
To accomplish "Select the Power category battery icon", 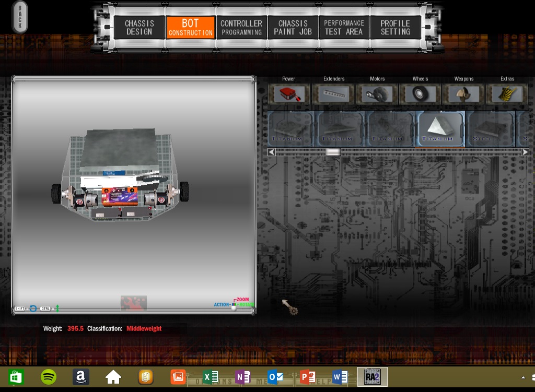I will pos(289,94).
